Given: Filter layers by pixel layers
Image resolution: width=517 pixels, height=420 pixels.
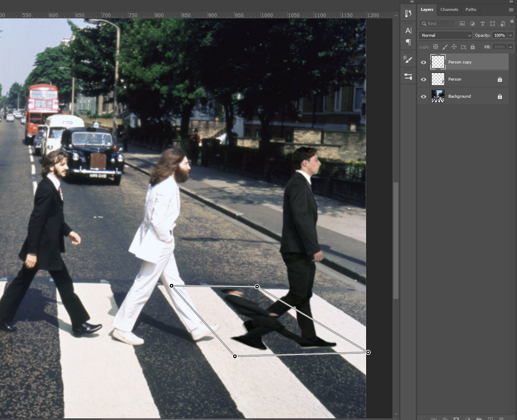Looking at the screenshot, I should tap(462, 24).
